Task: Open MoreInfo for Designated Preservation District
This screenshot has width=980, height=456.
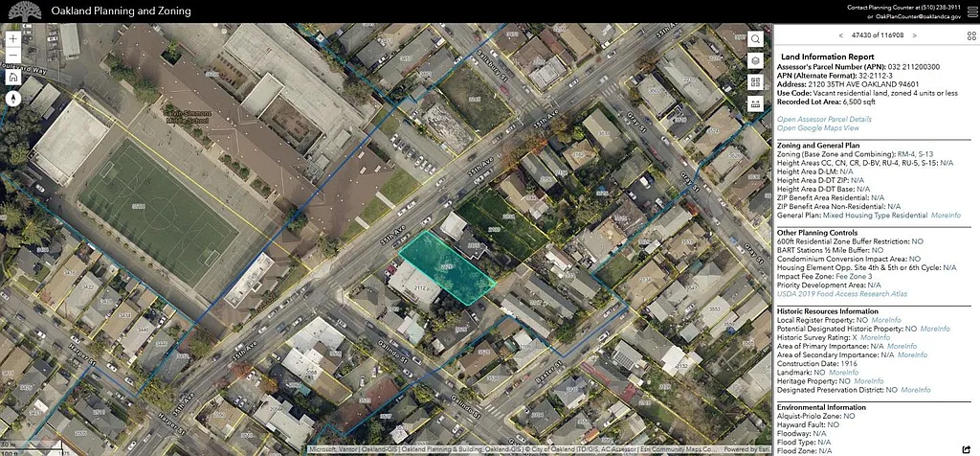Action: click(915, 390)
